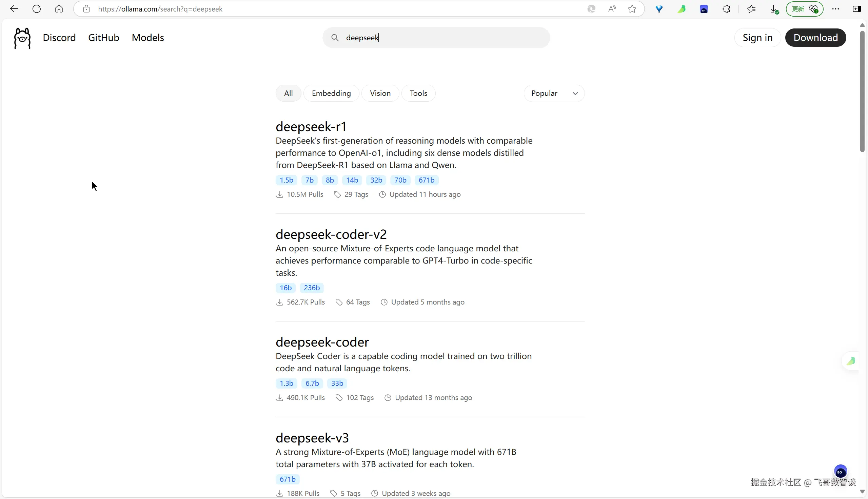Click the 6.7b tag of deepseek-coder
The image size is (868, 499).
tap(312, 383)
